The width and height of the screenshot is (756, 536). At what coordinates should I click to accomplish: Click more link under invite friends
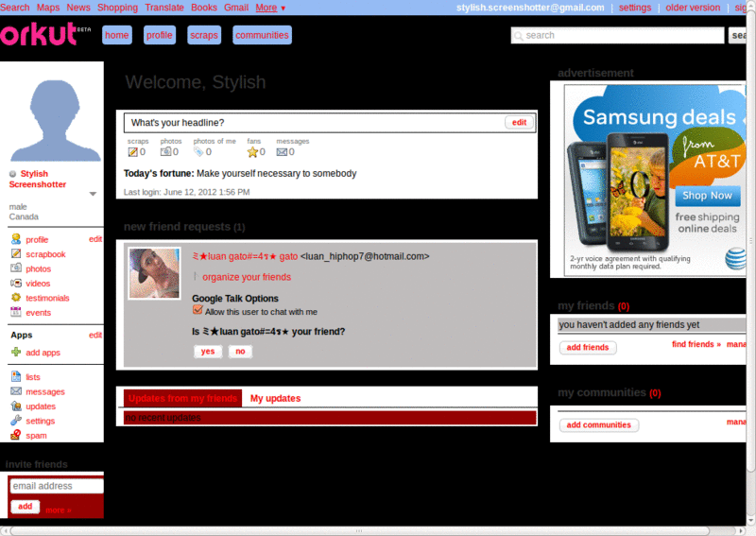[59, 510]
